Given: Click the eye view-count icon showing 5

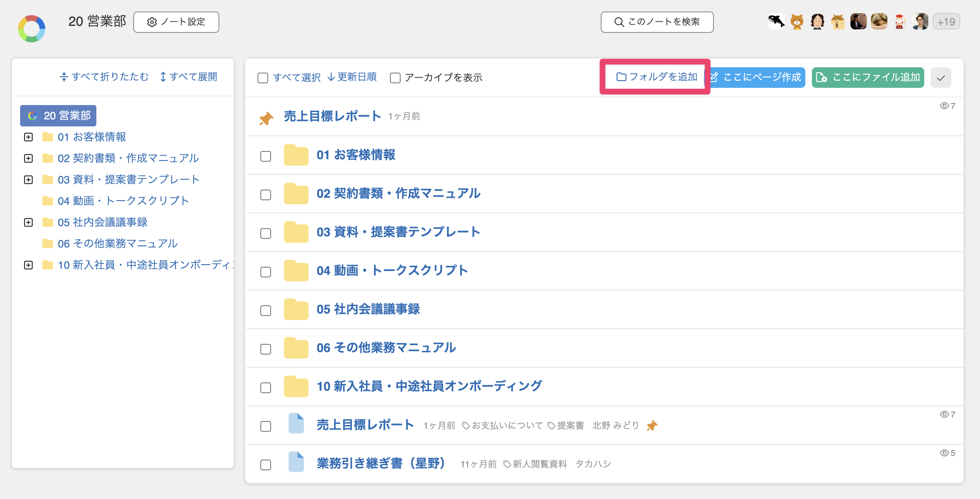Looking at the screenshot, I should (x=944, y=453).
